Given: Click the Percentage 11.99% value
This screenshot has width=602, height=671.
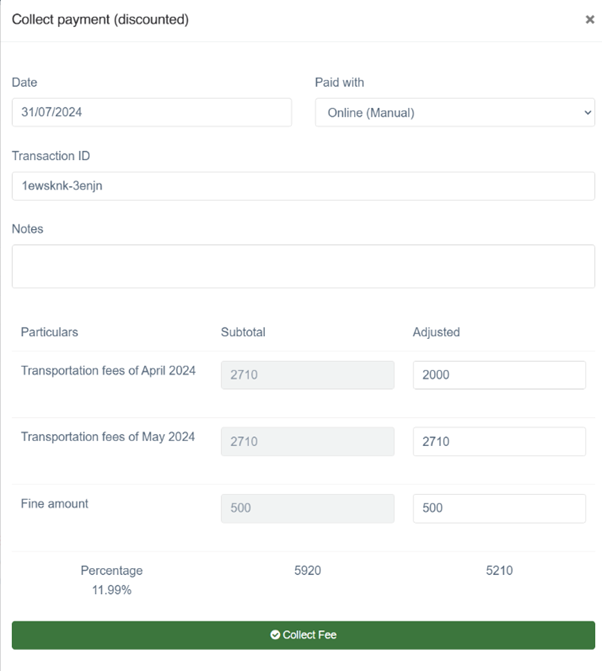Looking at the screenshot, I should point(112,590).
